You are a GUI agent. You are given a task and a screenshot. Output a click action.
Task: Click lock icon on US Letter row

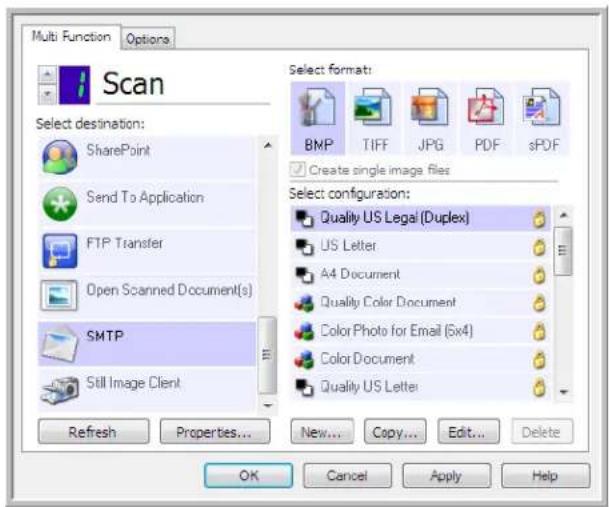coord(539,247)
